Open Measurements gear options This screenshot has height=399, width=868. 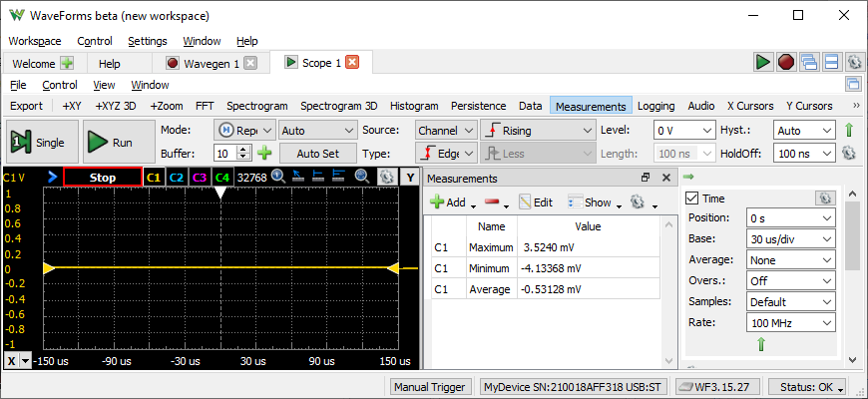tap(638, 201)
